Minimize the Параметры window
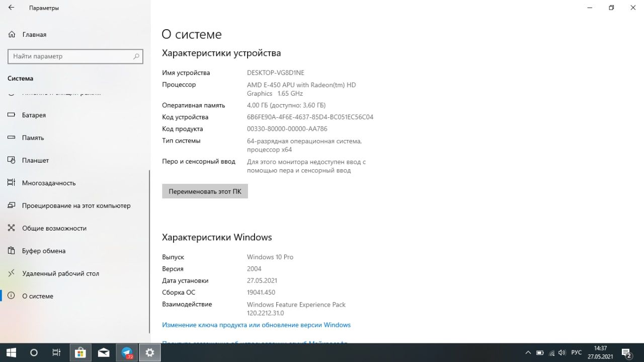Image resolution: width=644 pixels, height=362 pixels. [589, 8]
